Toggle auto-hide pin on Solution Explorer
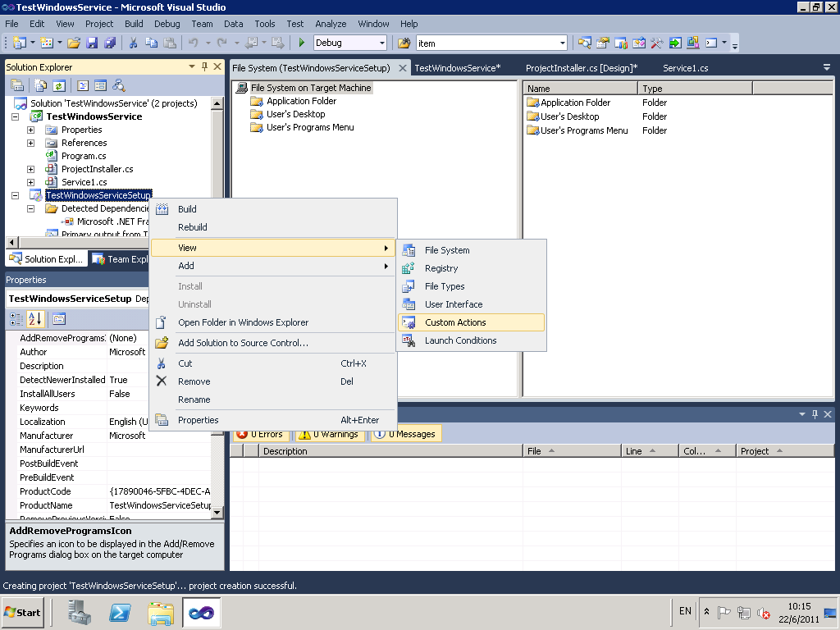This screenshot has width=840, height=630. click(x=204, y=67)
